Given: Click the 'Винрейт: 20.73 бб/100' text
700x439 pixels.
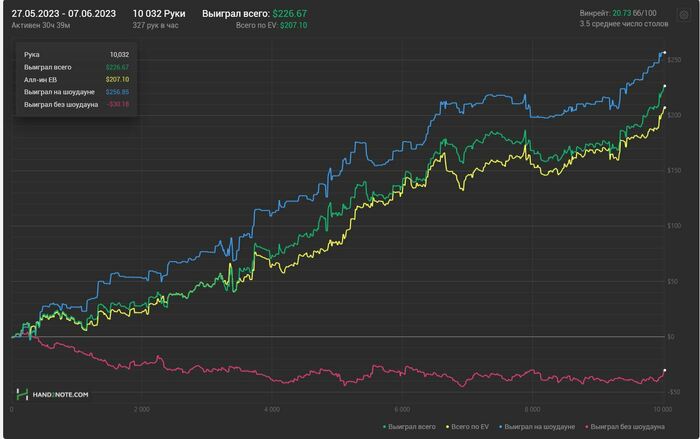Looking at the screenshot, I should click(x=618, y=13).
